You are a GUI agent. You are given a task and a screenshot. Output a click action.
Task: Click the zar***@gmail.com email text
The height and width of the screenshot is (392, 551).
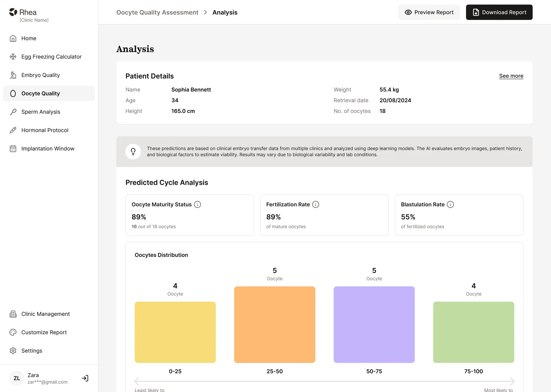click(x=48, y=382)
